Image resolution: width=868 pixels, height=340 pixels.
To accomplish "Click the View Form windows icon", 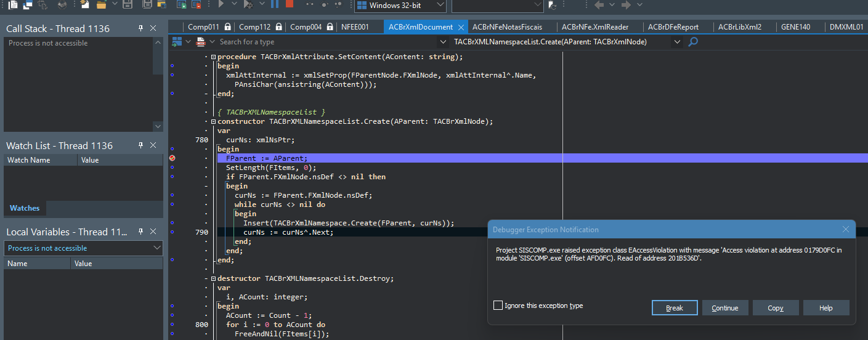I will [x=28, y=5].
